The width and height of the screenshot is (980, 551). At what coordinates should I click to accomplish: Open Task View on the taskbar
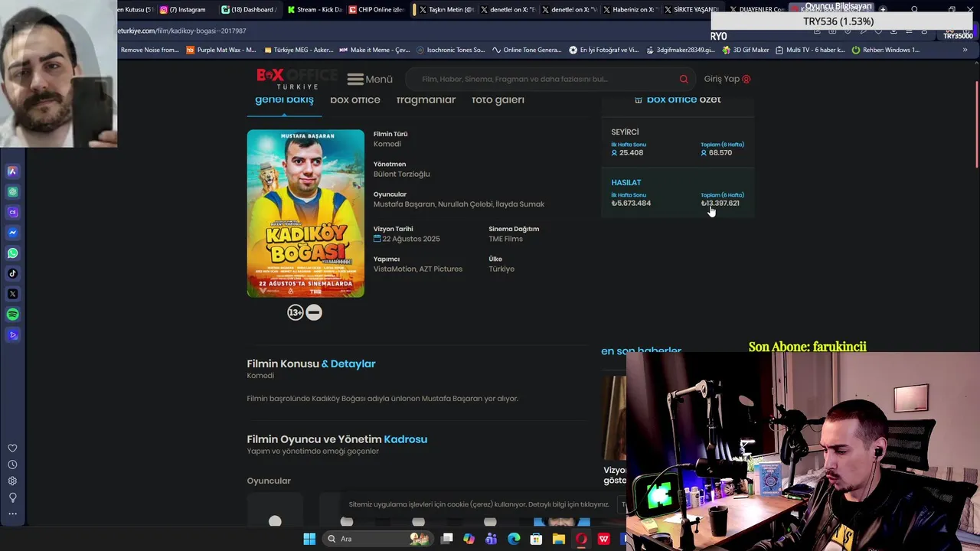click(x=447, y=539)
